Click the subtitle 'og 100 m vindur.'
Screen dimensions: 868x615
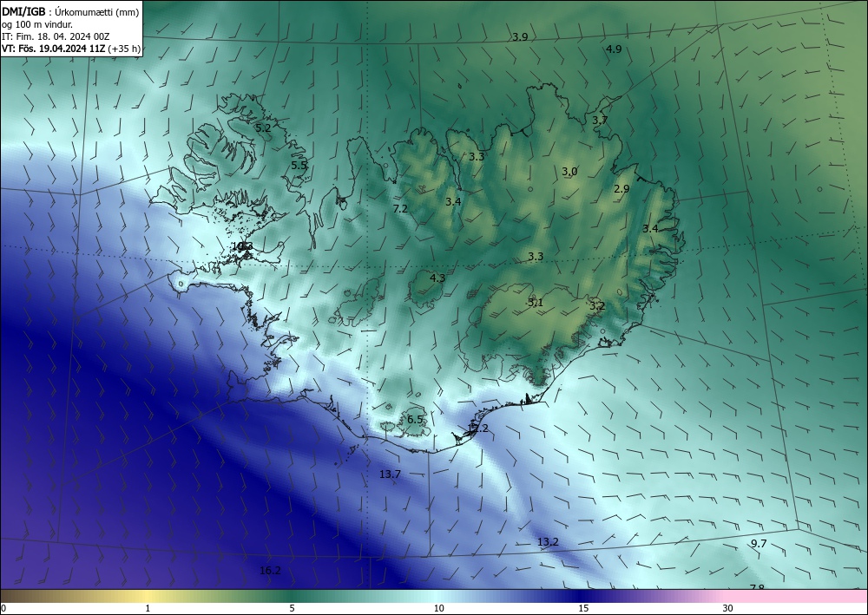[37, 24]
